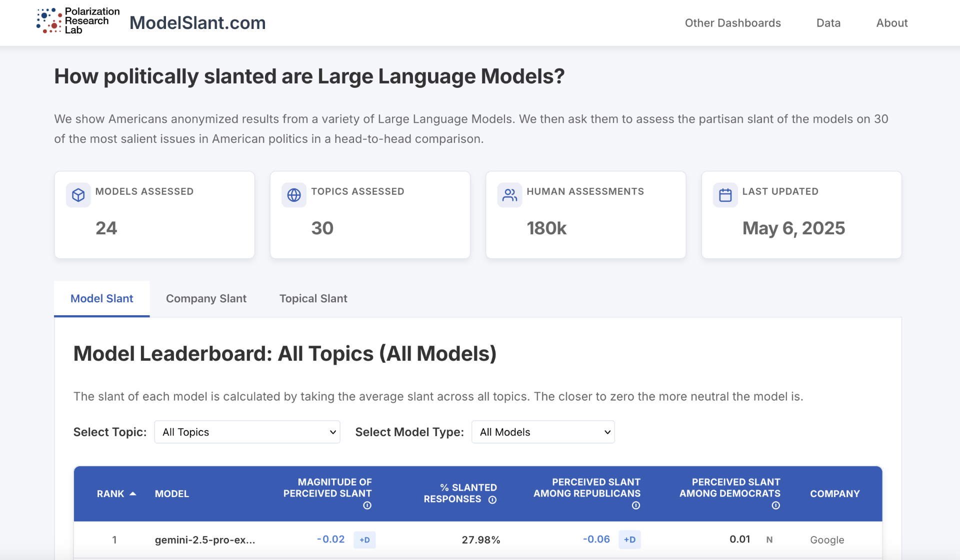Open the Data page link
Image resolution: width=960 pixels, height=560 pixels.
(x=828, y=23)
